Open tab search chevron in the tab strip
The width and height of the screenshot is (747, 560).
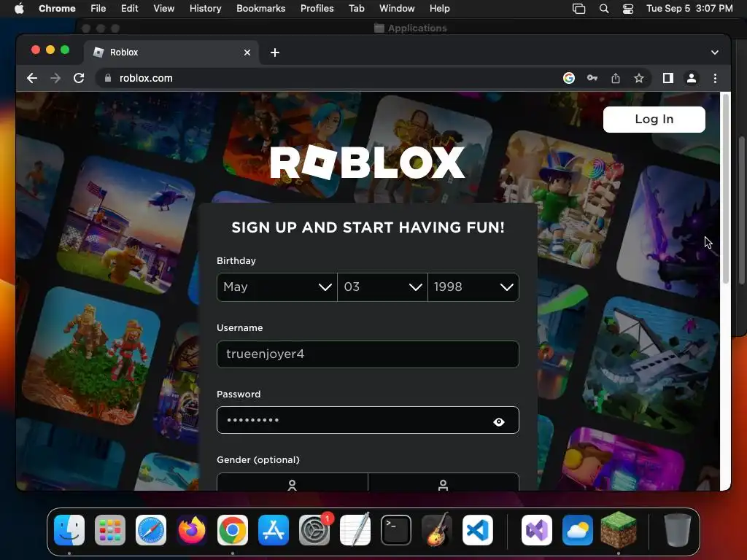point(715,52)
